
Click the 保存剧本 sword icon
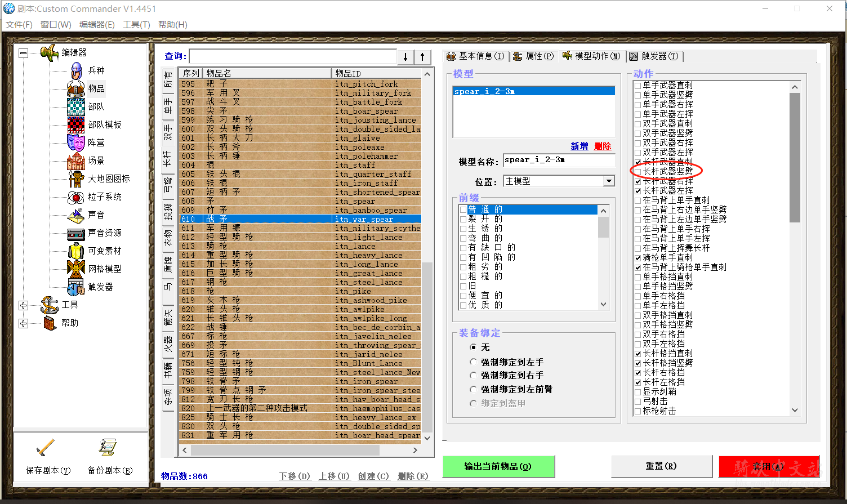point(45,448)
